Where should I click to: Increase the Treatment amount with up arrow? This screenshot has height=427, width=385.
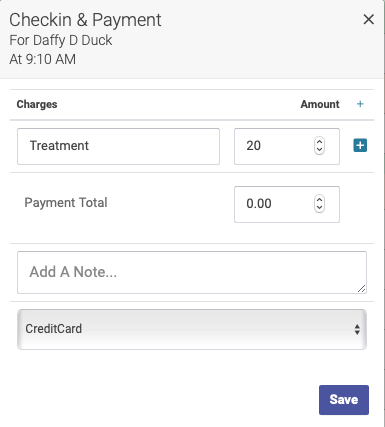(x=319, y=142)
